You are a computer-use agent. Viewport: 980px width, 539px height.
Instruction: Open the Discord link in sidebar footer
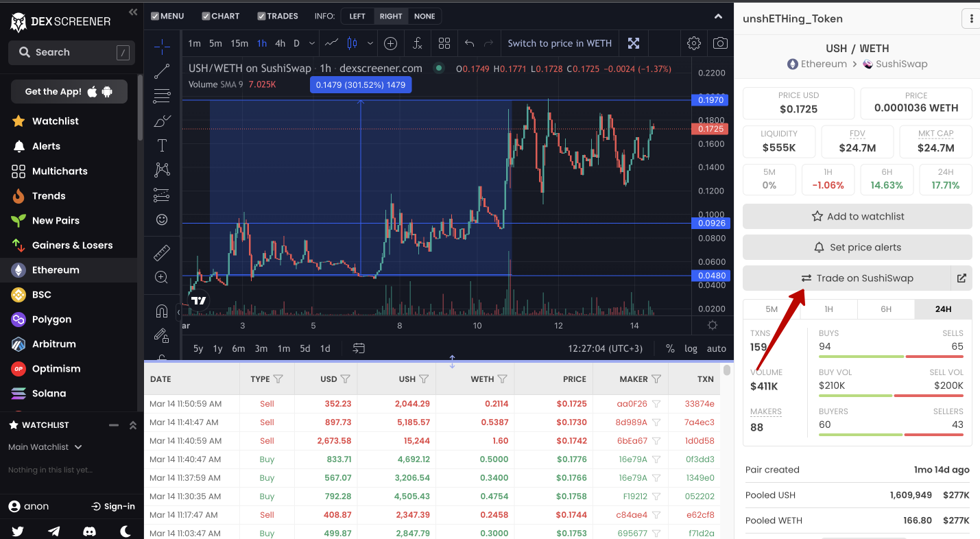pyautogui.click(x=89, y=531)
